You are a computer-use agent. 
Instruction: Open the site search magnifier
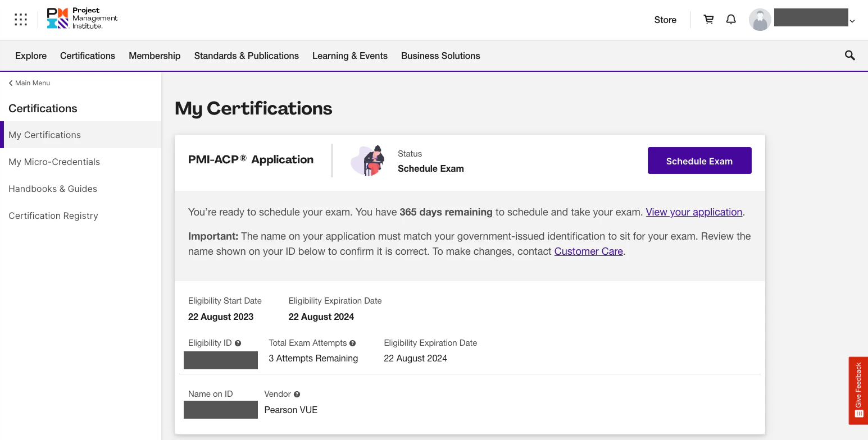pyautogui.click(x=850, y=55)
